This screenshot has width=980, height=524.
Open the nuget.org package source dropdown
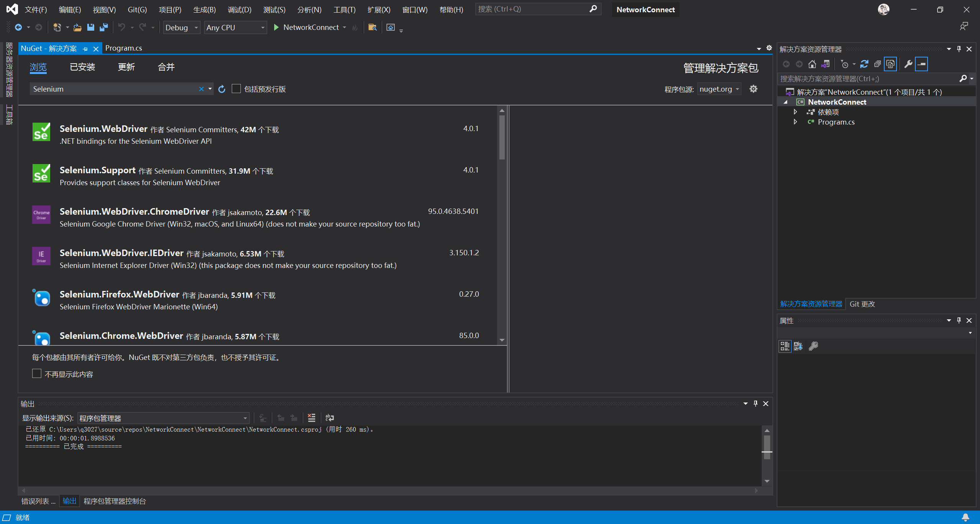[719, 89]
